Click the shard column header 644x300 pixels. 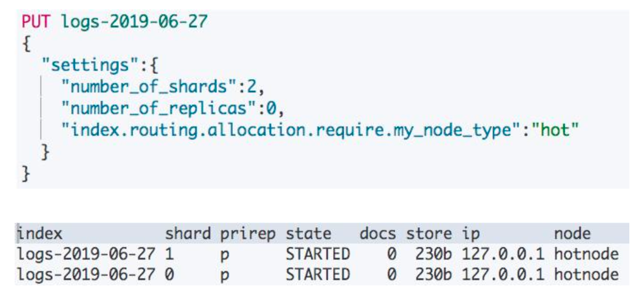tap(188, 234)
